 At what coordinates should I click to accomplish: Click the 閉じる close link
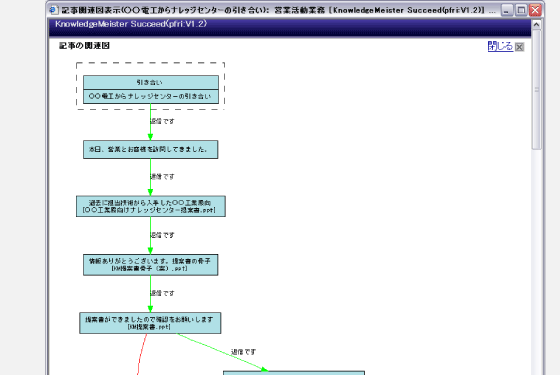coord(500,46)
